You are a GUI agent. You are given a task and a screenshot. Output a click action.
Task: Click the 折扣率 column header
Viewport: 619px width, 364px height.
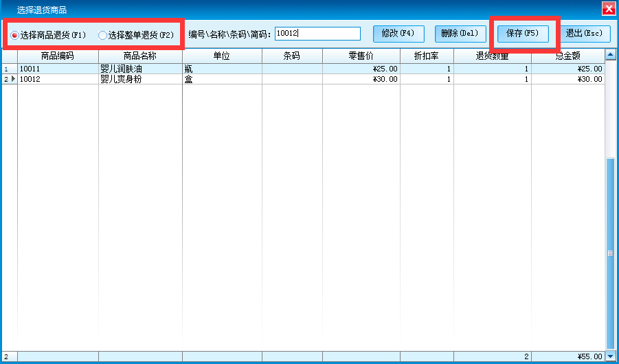427,56
